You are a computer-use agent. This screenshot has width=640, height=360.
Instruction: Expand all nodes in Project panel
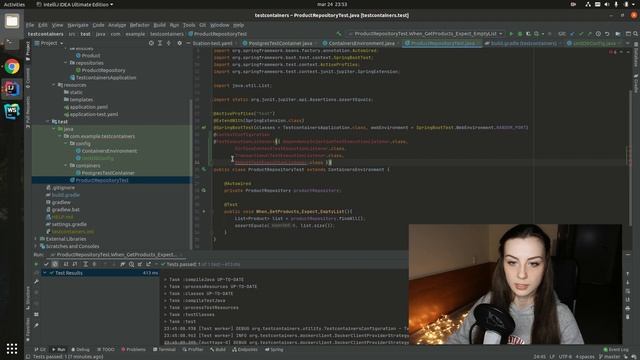click(x=160, y=43)
